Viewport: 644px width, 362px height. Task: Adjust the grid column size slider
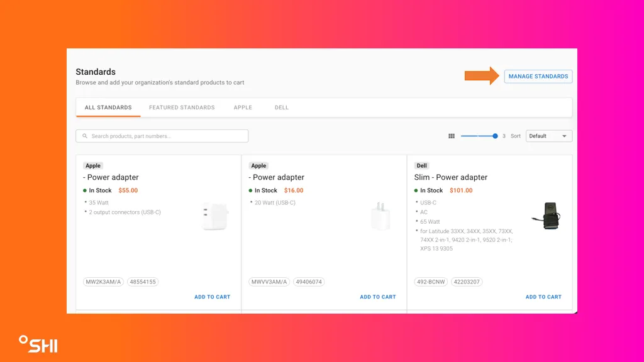pyautogui.click(x=479, y=136)
